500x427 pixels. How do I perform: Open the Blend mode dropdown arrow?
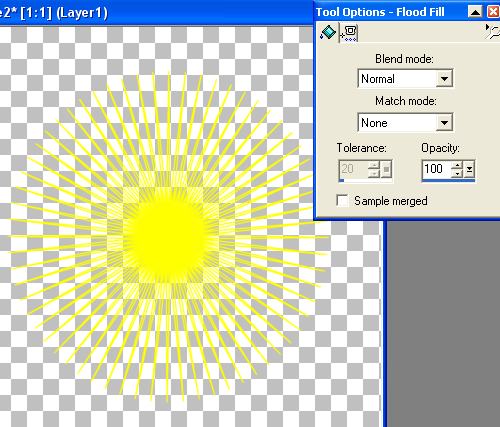coord(444,79)
